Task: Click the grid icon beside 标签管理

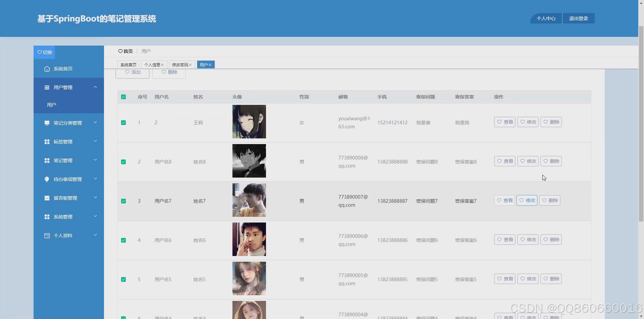Action: tap(47, 142)
